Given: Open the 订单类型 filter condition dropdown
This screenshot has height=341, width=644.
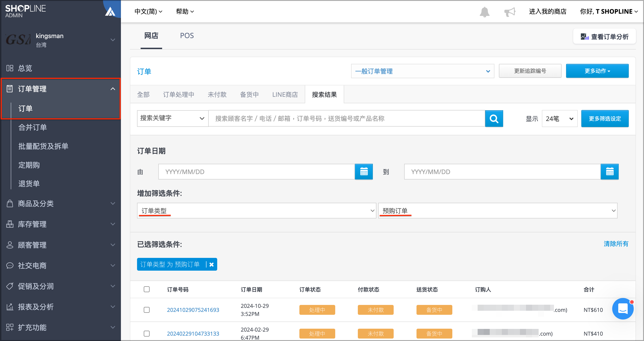Looking at the screenshot, I should [256, 211].
